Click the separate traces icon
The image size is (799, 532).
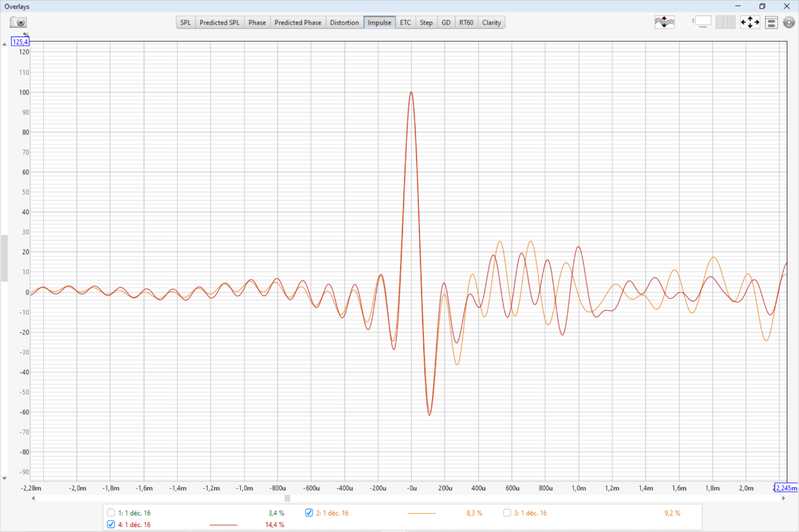[x=664, y=22]
